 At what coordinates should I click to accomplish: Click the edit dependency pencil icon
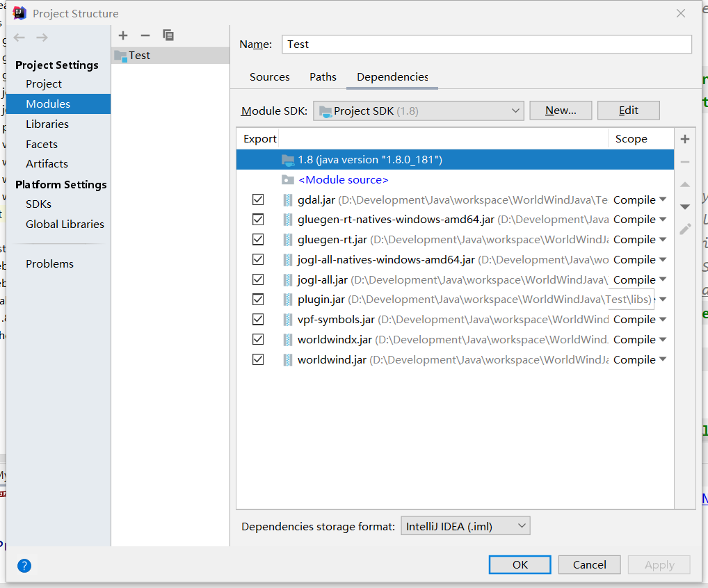click(x=685, y=229)
